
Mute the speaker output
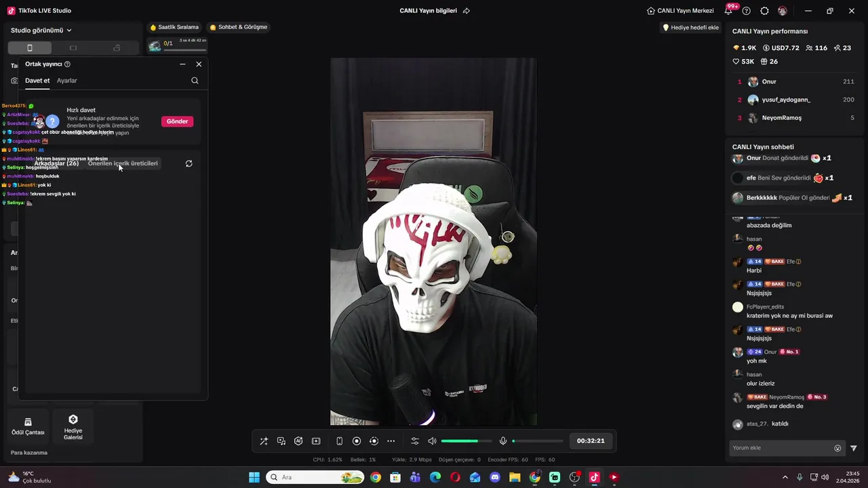432,441
